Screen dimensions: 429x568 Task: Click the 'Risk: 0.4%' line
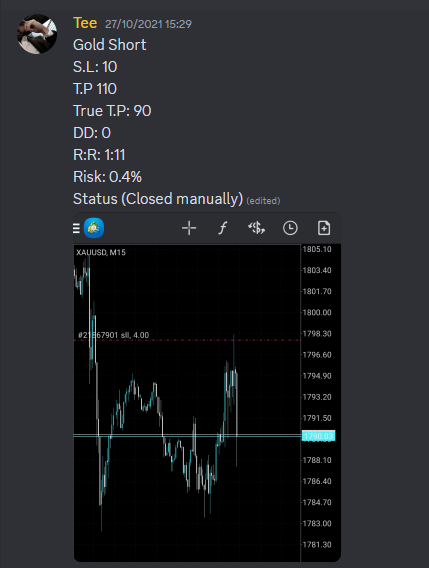coord(108,177)
